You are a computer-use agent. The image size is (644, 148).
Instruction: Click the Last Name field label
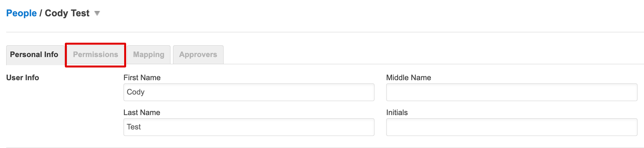point(142,112)
